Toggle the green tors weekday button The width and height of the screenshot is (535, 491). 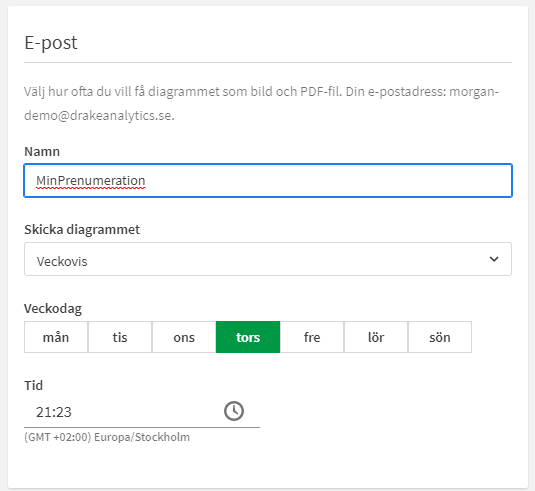(x=248, y=337)
